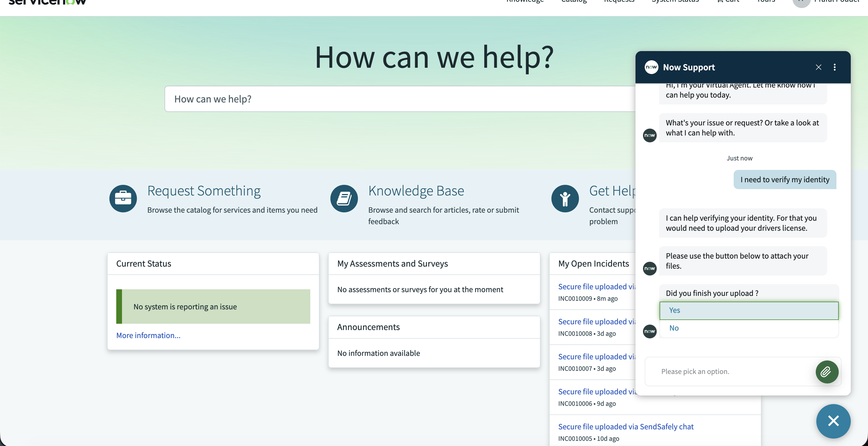Click the My Open Incidents heading

(593, 263)
